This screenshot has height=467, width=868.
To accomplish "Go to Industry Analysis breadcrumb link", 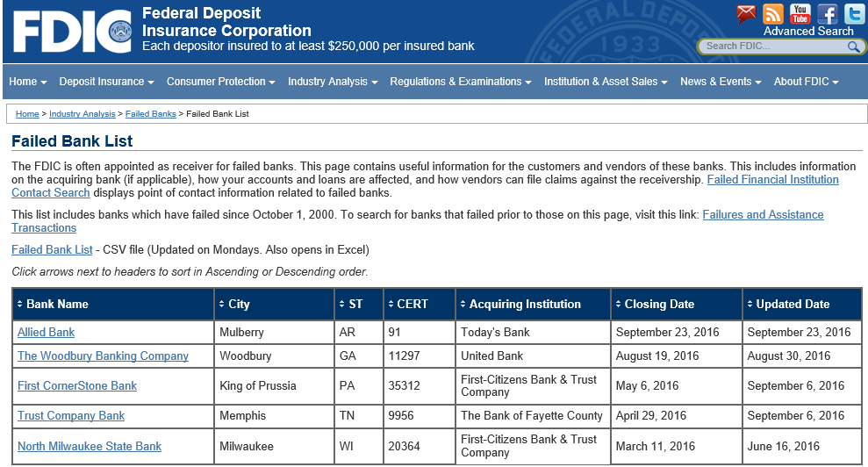I will [x=82, y=113].
